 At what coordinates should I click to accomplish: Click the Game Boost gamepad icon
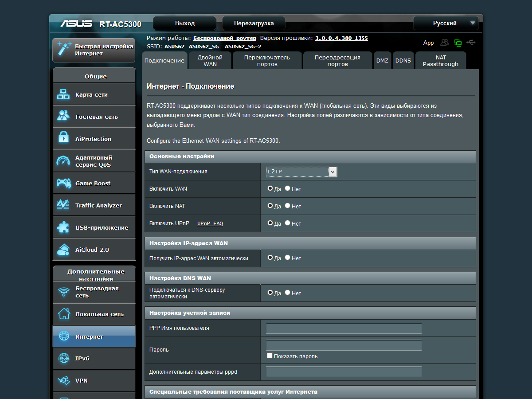pos(63,183)
